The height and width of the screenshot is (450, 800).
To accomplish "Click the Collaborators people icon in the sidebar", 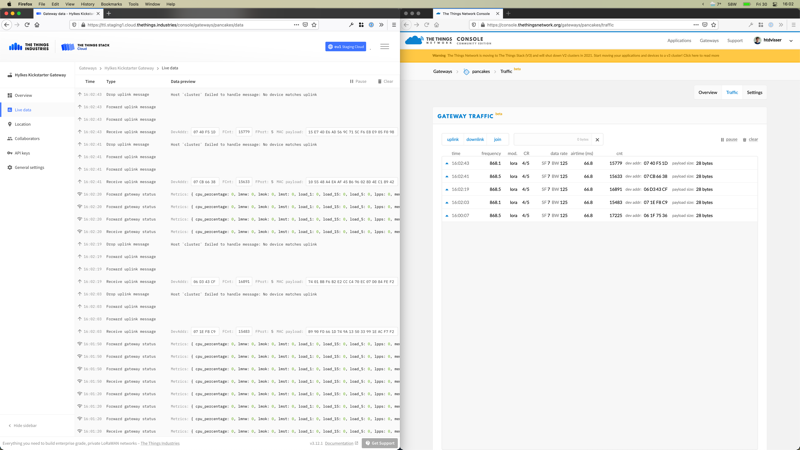I will (x=10, y=138).
